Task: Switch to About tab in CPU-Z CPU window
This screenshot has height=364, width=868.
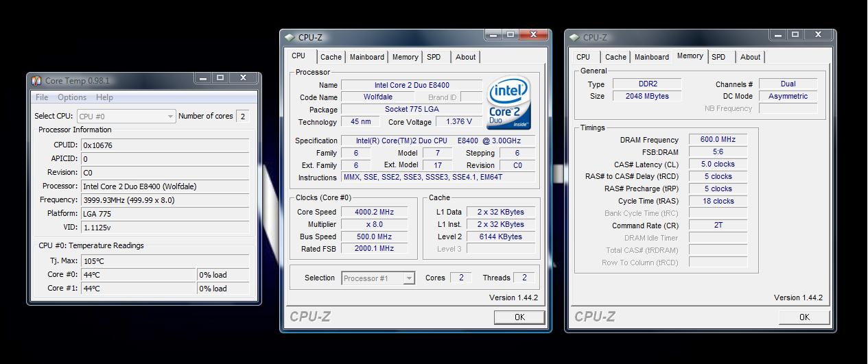Action: (465, 57)
